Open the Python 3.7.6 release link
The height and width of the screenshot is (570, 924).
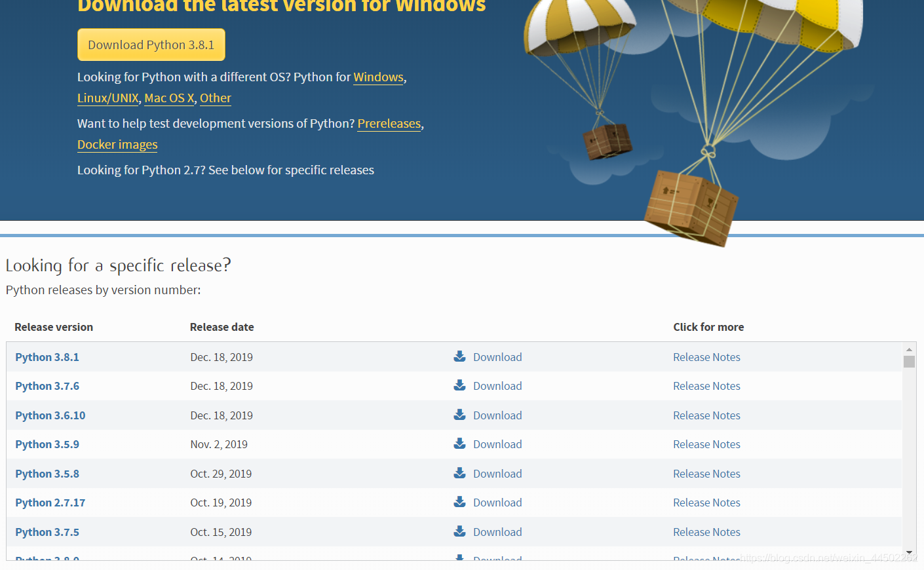click(47, 386)
